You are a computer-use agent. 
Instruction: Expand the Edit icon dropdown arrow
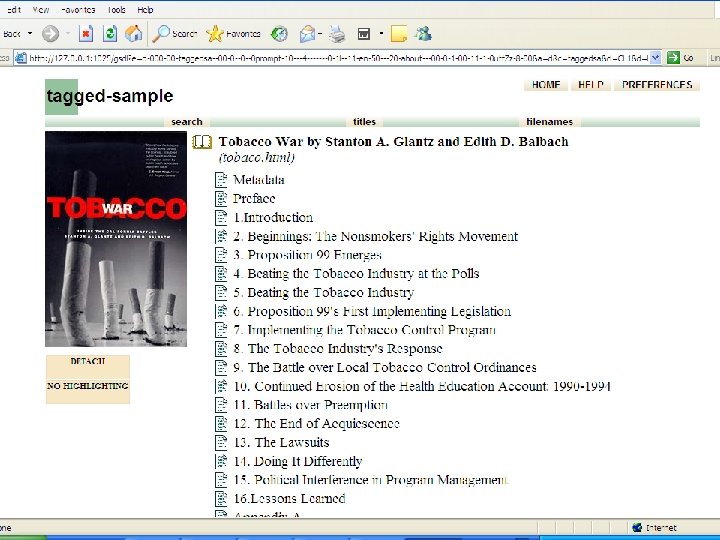381,34
